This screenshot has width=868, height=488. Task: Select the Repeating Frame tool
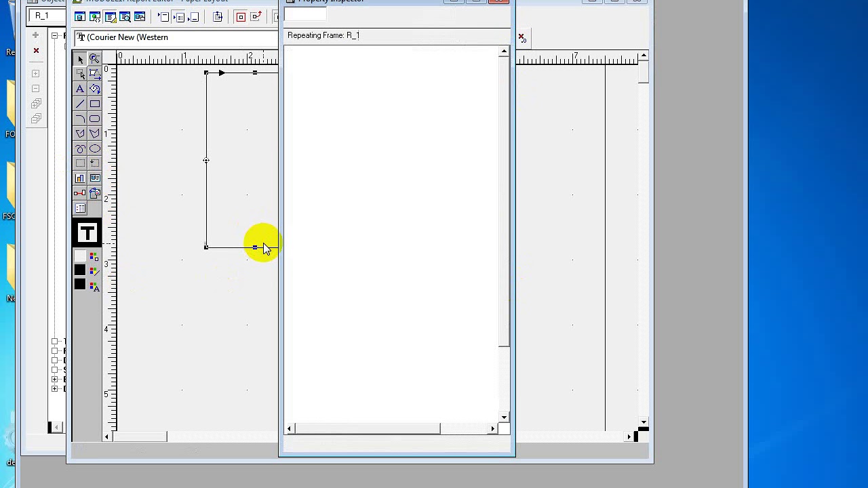tap(95, 163)
